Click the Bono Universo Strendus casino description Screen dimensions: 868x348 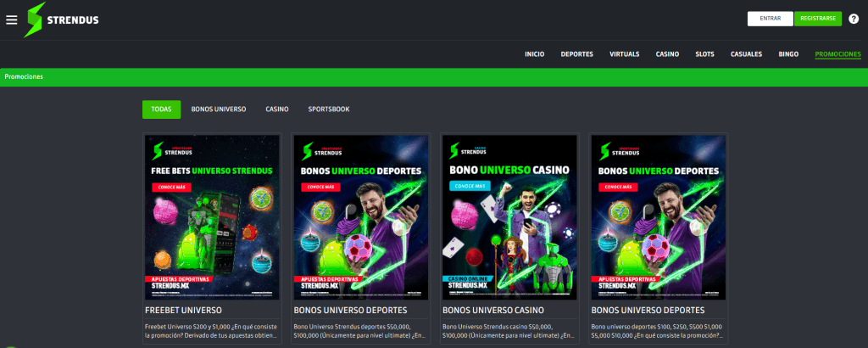pyautogui.click(x=509, y=331)
